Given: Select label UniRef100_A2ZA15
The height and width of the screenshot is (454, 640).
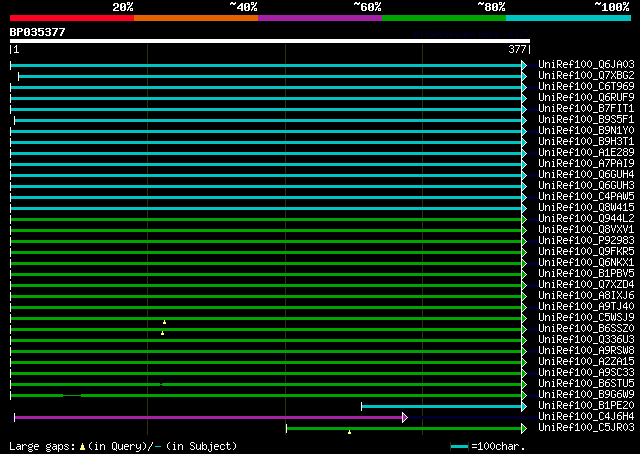Looking at the screenshot, I should point(586,362).
